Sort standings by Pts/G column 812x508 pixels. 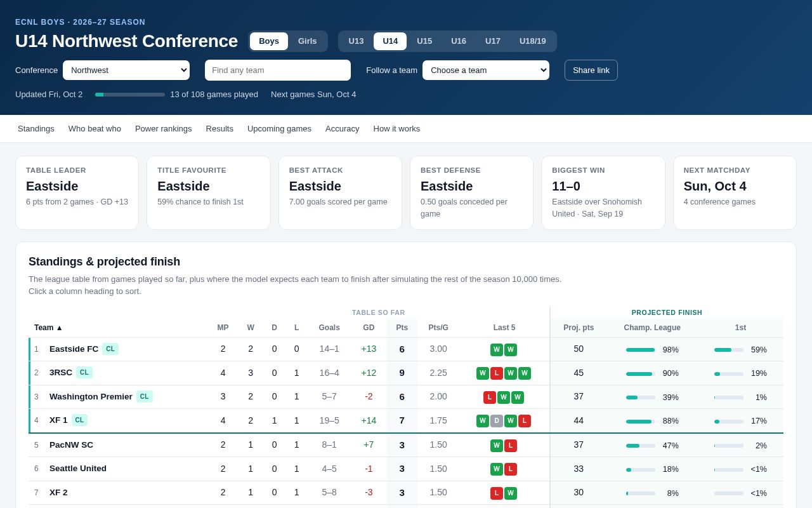[x=438, y=328]
